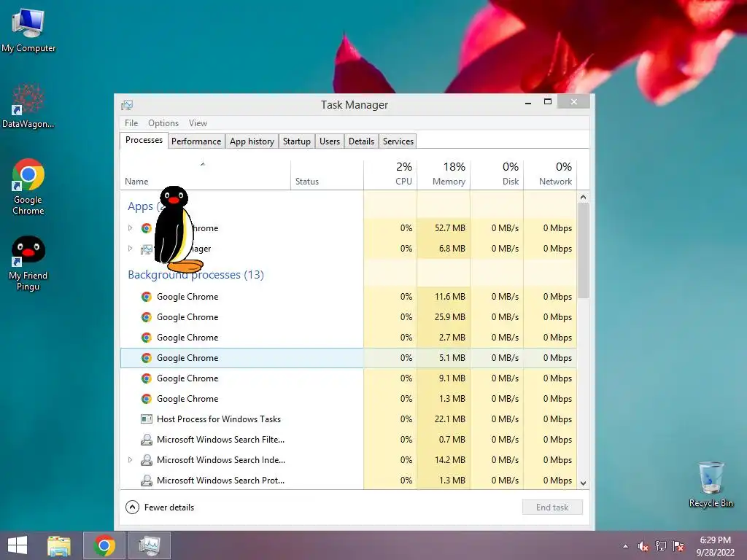Screen dimensions: 747x560
Task: Open the Action Center flag icon
Action: [x=678, y=546]
